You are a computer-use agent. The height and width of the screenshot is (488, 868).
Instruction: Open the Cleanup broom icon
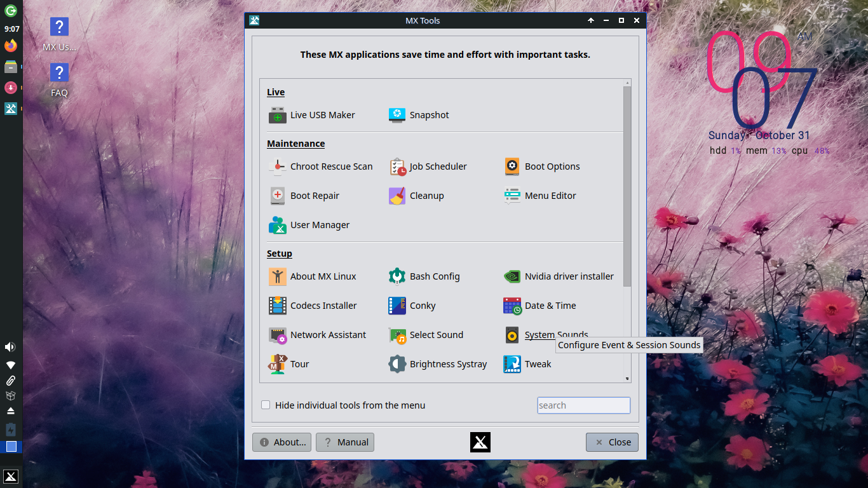(x=397, y=196)
